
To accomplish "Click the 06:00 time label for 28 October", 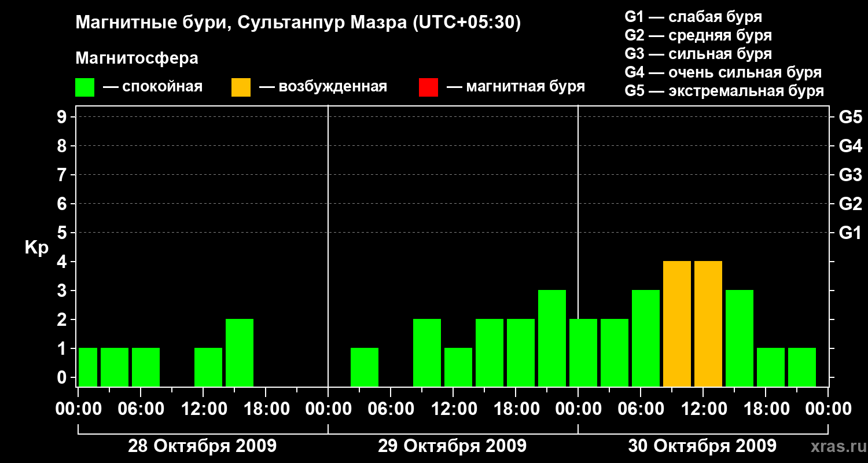I will click(x=140, y=409).
